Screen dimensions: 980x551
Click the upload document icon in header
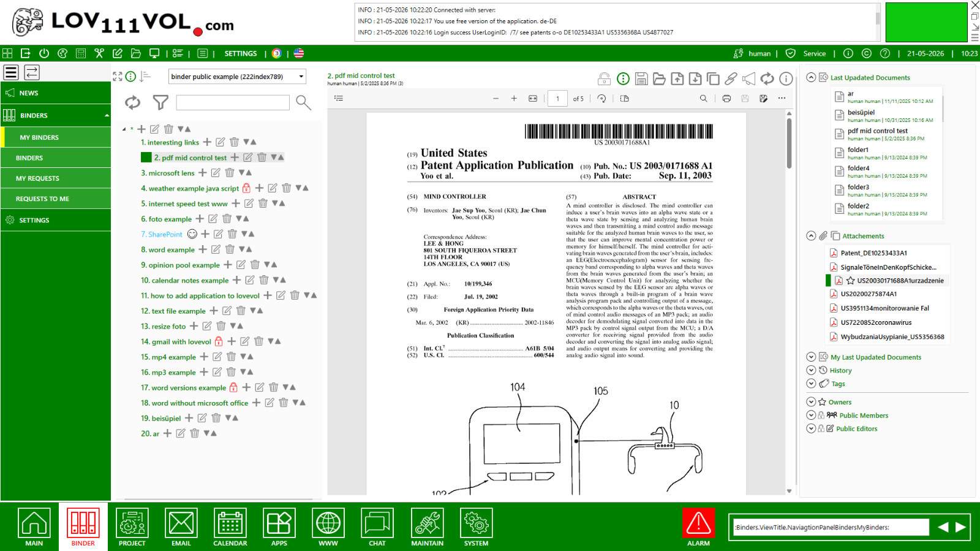click(x=677, y=78)
